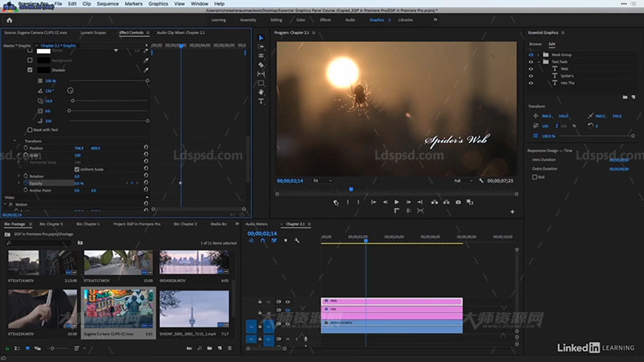The width and height of the screenshot is (644, 362).
Task: Go to the Home screen
Action: pyautogui.click(x=10, y=20)
